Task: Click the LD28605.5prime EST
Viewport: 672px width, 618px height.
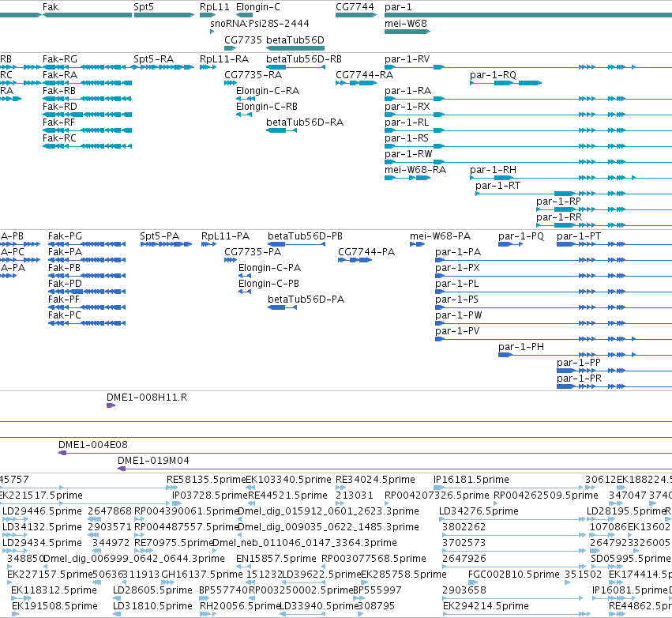Action: (118, 598)
